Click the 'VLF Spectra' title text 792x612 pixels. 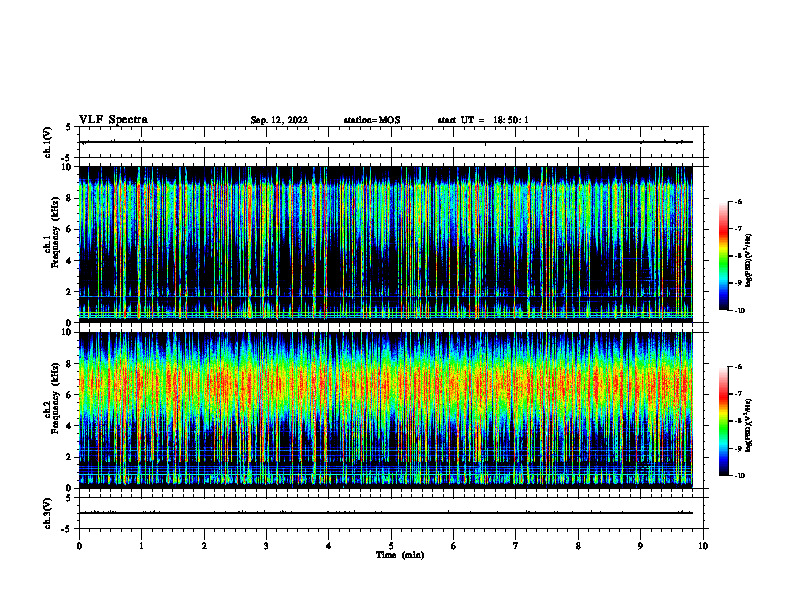[113, 120]
